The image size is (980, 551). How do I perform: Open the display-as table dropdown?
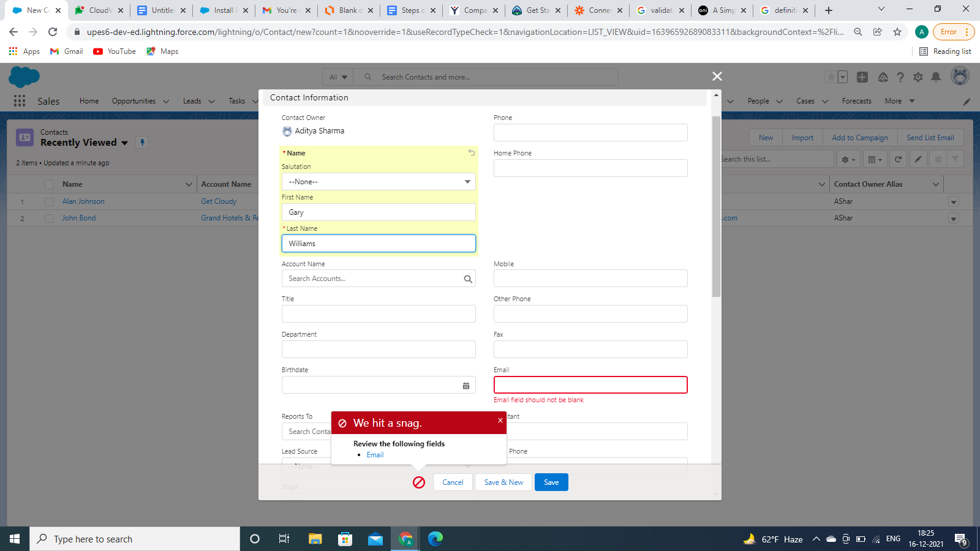pos(875,159)
